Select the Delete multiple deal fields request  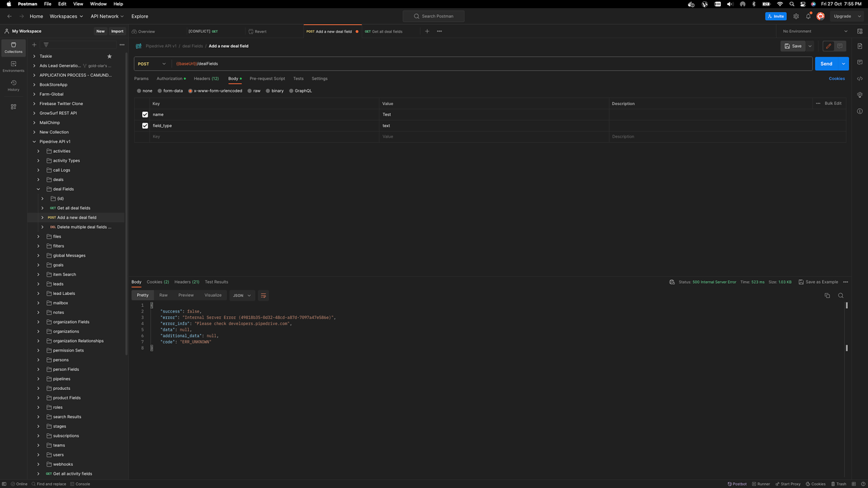point(84,227)
